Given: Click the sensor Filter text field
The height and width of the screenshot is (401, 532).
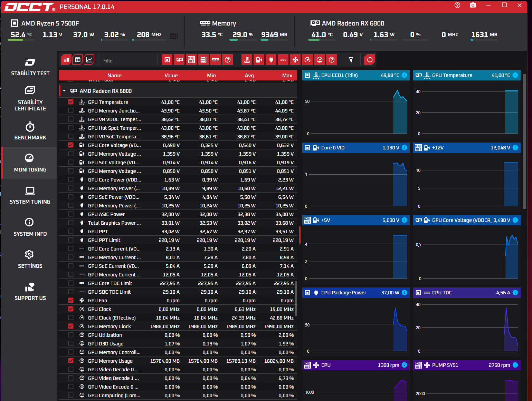Looking at the screenshot, I should pos(128,60).
